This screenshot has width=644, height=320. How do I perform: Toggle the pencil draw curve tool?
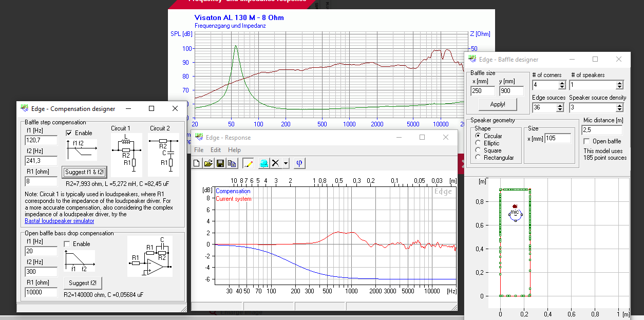pos(249,163)
